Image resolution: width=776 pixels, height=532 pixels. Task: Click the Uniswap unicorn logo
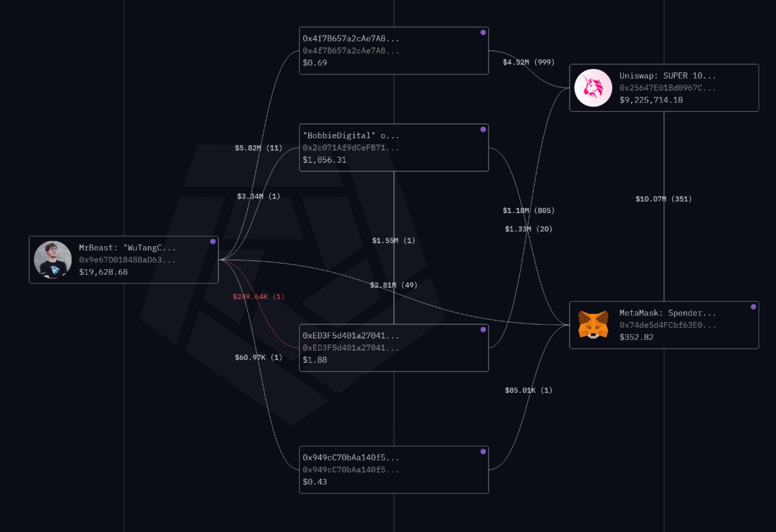click(593, 88)
